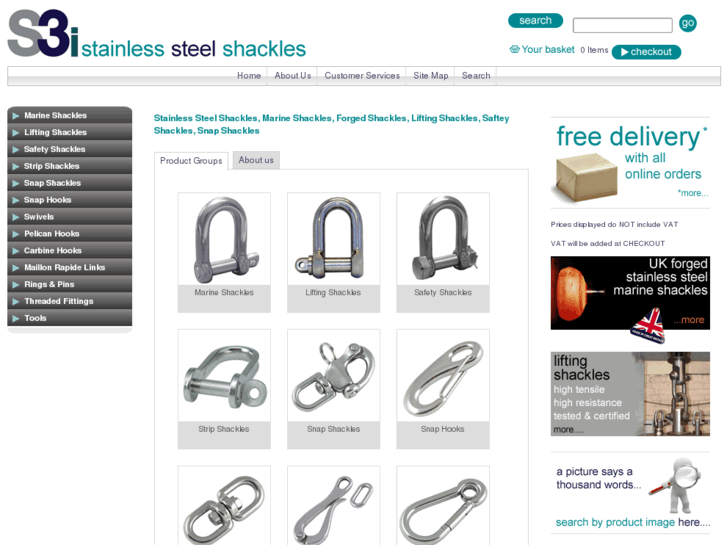Open the Snap Shackles product image
727x545 pixels.
[x=333, y=376]
